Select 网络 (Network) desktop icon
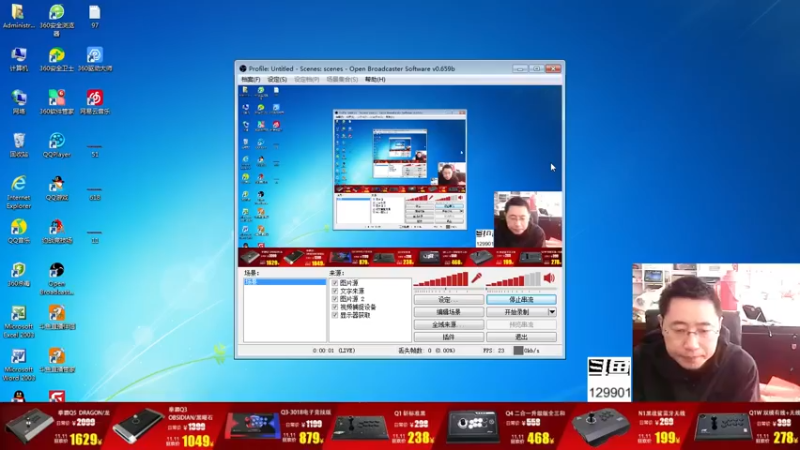 [x=18, y=102]
